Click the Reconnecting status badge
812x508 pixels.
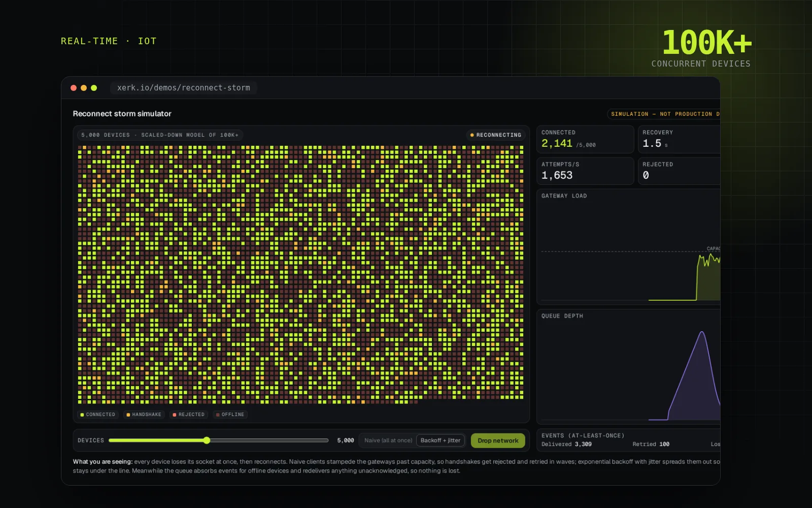coord(496,135)
